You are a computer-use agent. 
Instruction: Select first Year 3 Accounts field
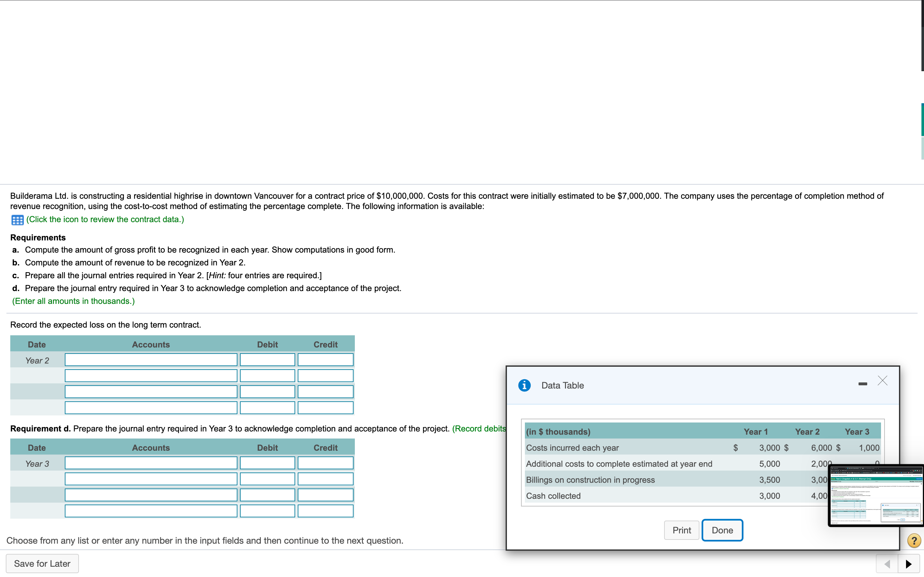[x=151, y=463]
